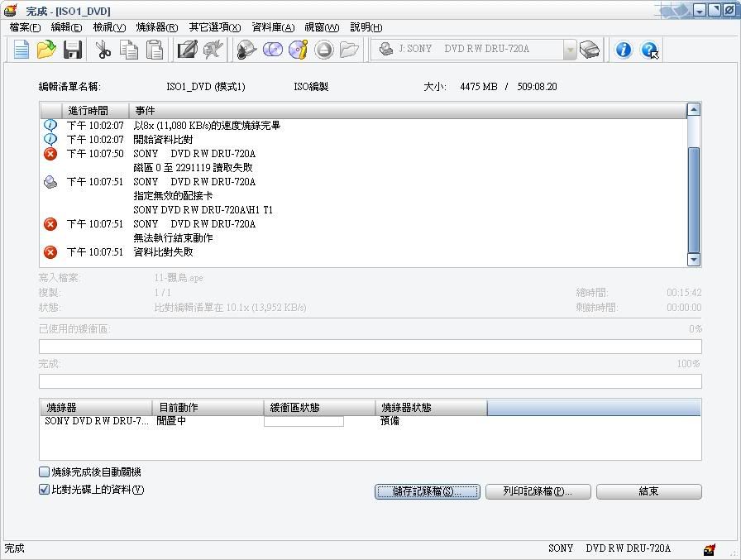The image size is (741, 560).
Task: Start burning with the disc burn icon
Action: pyautogui.click(x=246, y=49)
